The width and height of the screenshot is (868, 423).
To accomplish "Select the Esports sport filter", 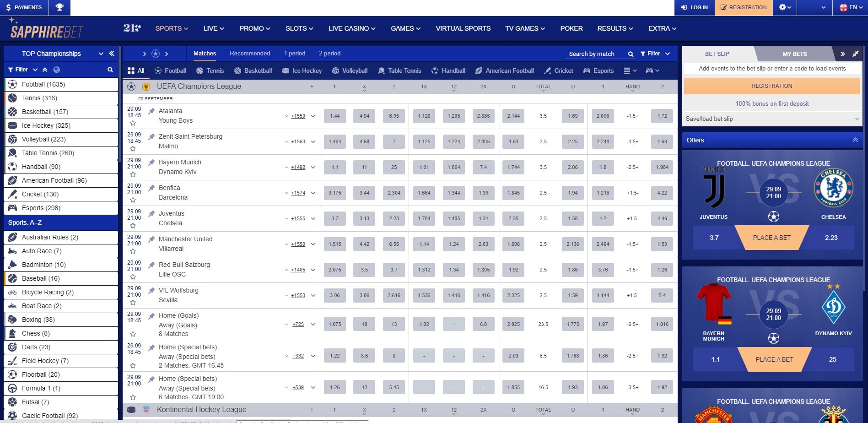I will [598, 70].
